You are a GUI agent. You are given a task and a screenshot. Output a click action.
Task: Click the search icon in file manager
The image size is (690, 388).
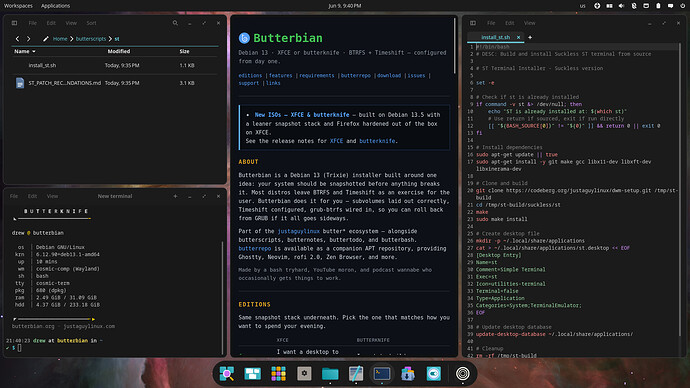click(x=175, y=23)
